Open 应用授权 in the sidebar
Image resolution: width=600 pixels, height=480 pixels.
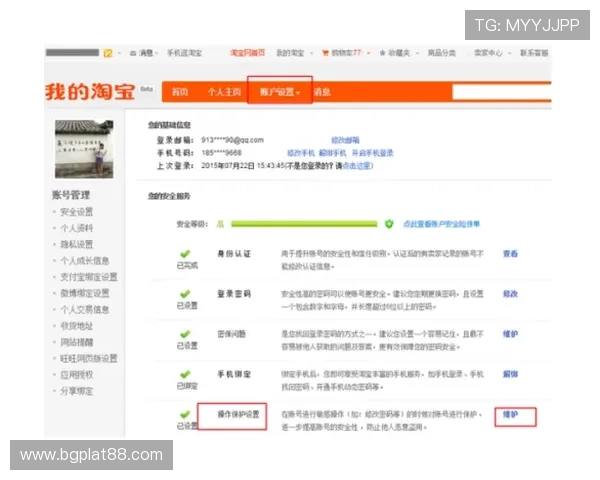click(x=77, y=375)
